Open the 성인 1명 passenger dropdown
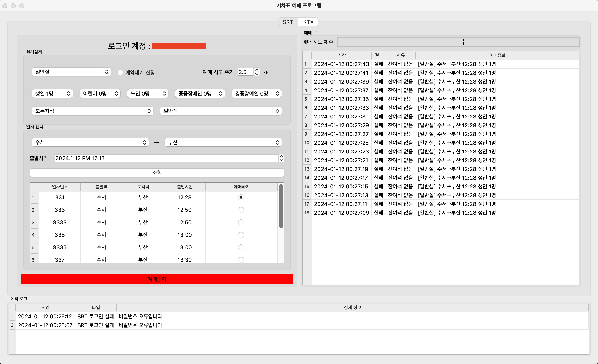This screenshot has width=598, height=364. click(x=52, y=93)
